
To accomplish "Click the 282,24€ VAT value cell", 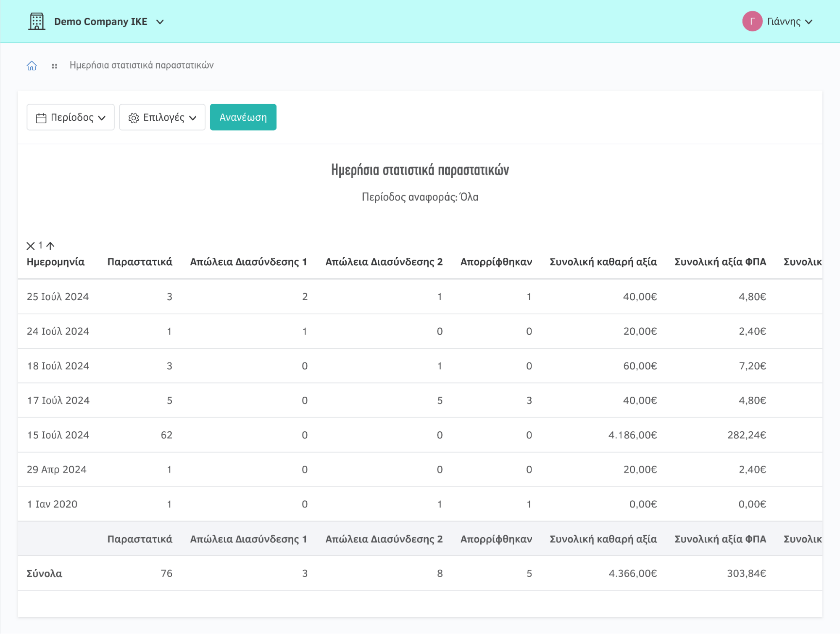I will (x=747, y=435).
